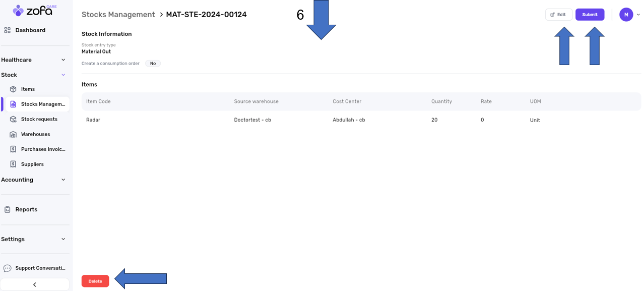Click the Stocks Management breadcrumb link
The image size is (644, 291).
tap(118, 15)
